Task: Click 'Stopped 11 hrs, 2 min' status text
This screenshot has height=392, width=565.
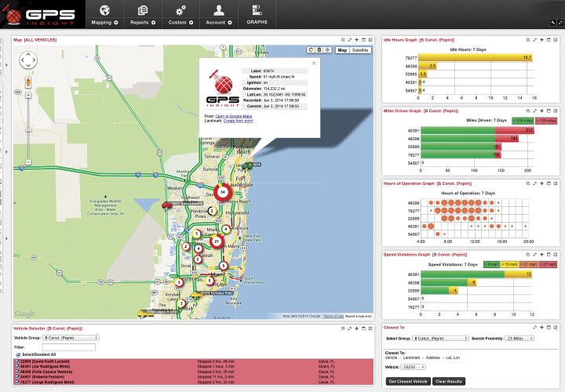Action: [x=216, y=377]
